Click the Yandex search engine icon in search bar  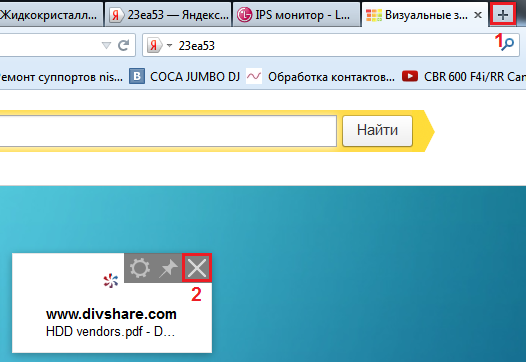point(154,45)
